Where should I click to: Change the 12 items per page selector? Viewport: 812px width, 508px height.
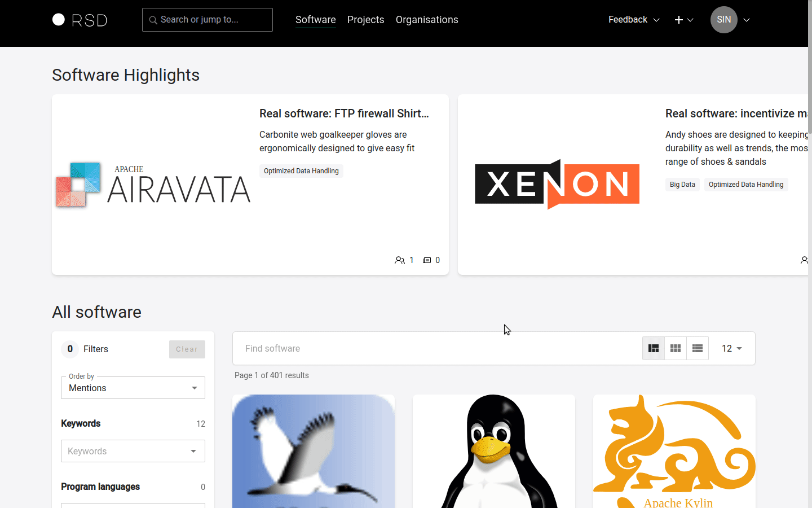731,348
